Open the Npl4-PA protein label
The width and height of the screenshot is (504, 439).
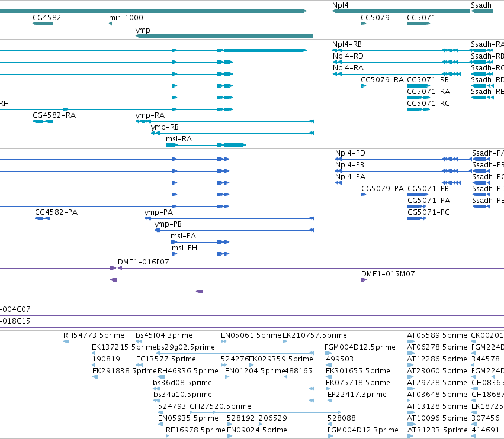[350, 177]
